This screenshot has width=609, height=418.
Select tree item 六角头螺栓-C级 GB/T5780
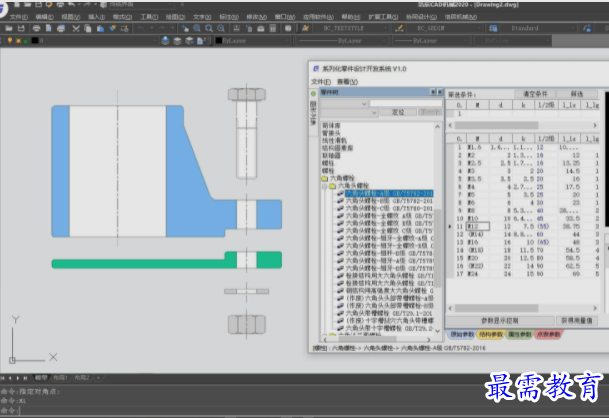(389, 209)
